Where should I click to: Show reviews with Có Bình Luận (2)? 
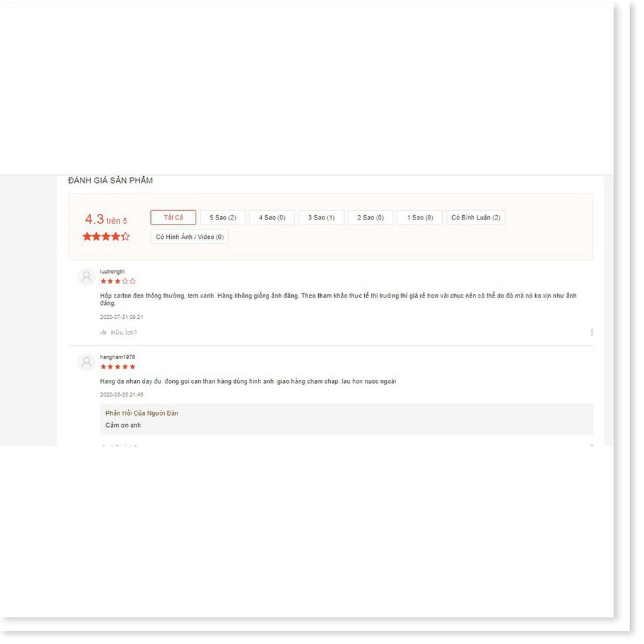point(475,217)
